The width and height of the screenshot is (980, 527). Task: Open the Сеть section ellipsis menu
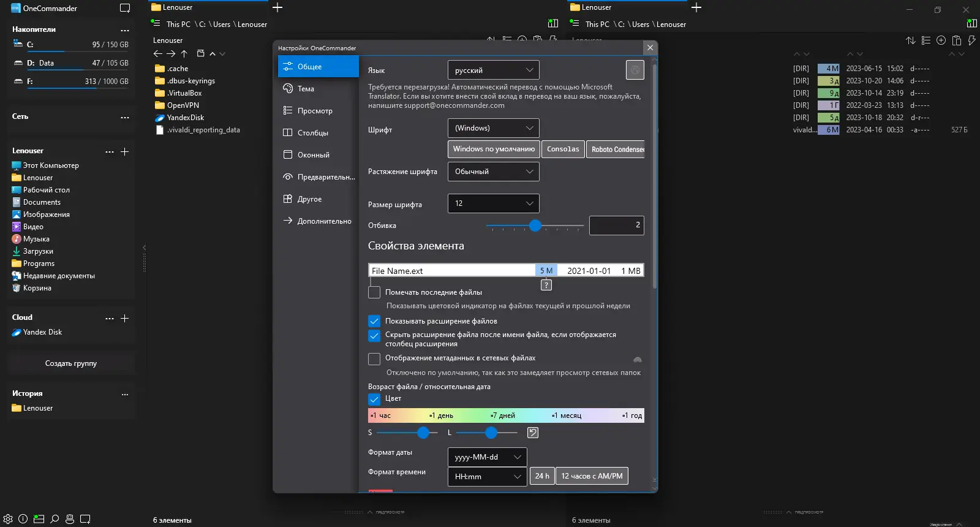click(125, 117)
